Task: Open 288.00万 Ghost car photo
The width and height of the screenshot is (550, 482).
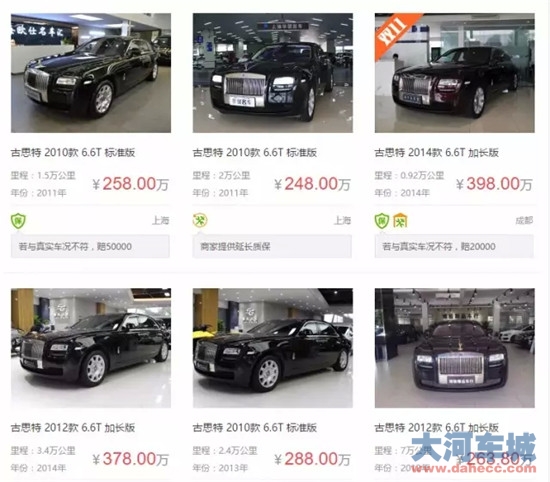Action: [x=273, y=348]
